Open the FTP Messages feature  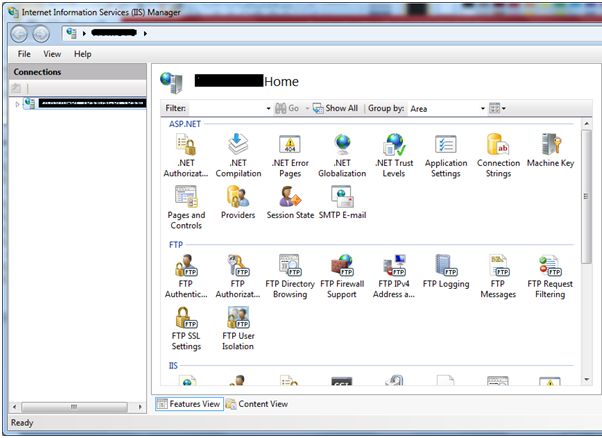tap(498, 276)
